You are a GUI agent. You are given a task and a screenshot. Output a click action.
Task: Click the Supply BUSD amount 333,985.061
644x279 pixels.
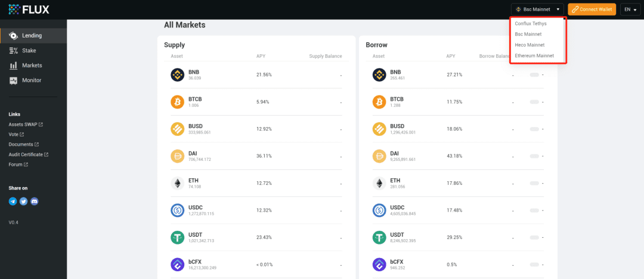coord(200,132)
